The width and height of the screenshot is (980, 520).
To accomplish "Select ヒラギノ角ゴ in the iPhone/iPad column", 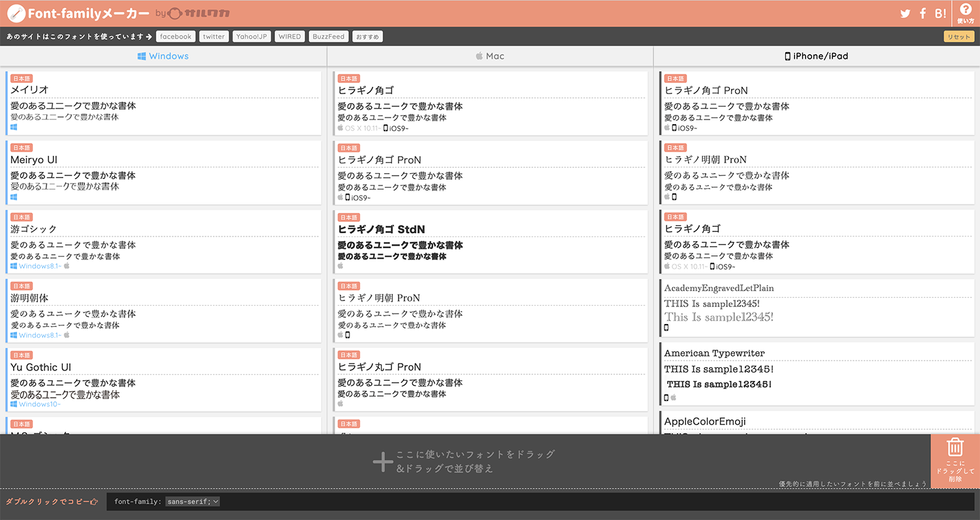I will (817, 242).
